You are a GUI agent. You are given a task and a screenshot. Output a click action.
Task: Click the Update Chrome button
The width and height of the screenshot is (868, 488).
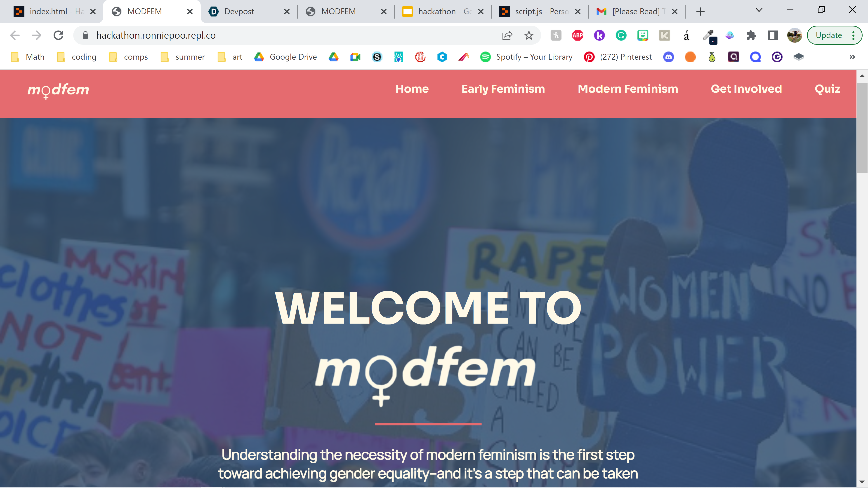click(829, 35)
